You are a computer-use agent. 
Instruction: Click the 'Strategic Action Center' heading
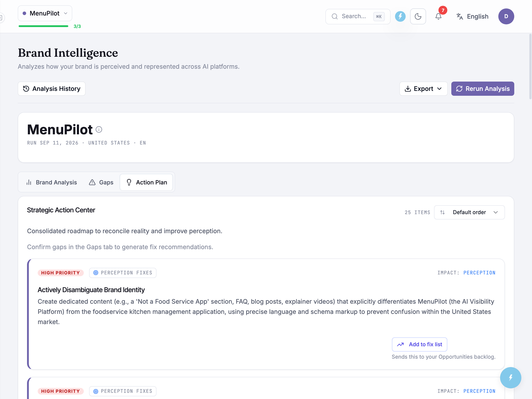(x=61, y=210)
